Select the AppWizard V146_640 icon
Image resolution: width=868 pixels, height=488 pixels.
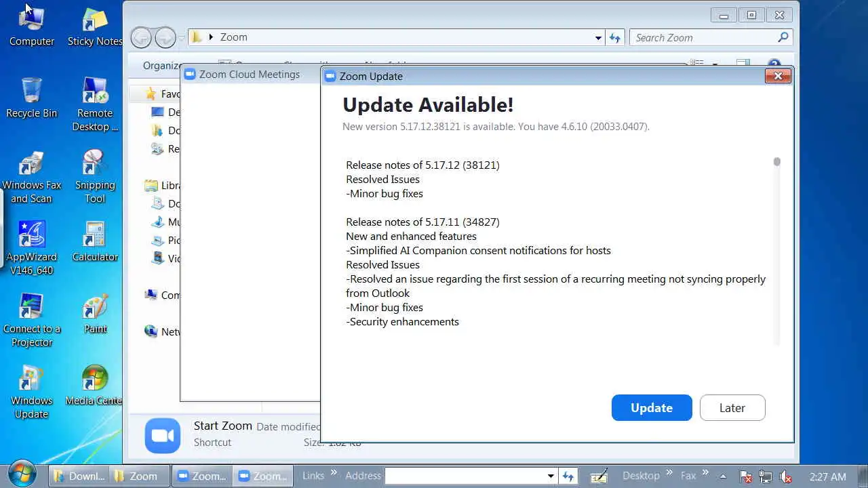tap(31, 249)
